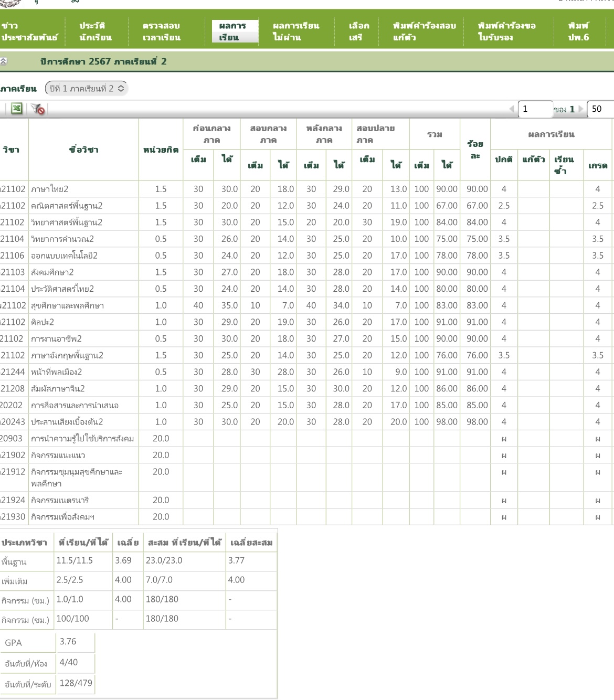Click the ร้อยละ column header
Image resolution: width=614 pixels, height=700 pixels.
click(x=475, y=150)
